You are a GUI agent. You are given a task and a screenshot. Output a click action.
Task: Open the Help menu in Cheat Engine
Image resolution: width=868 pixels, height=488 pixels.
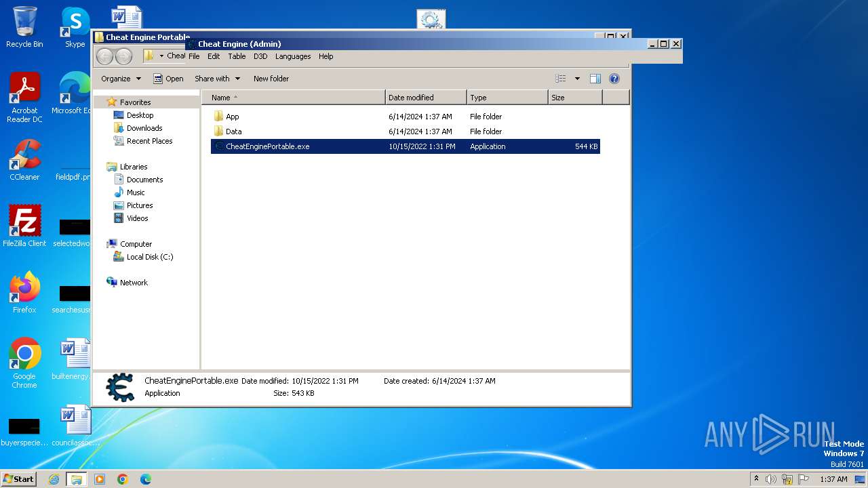tap(326, 56)
